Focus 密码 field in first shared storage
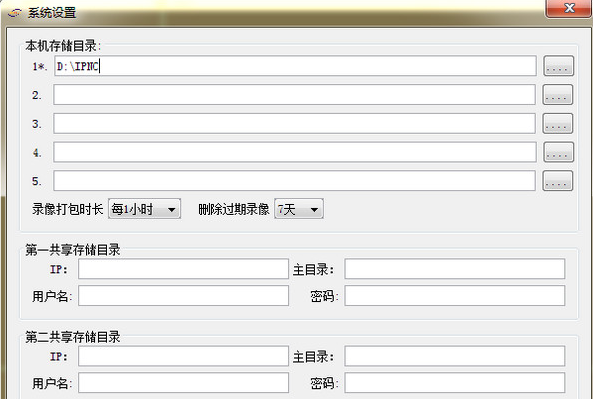 (x=455, y=296)
